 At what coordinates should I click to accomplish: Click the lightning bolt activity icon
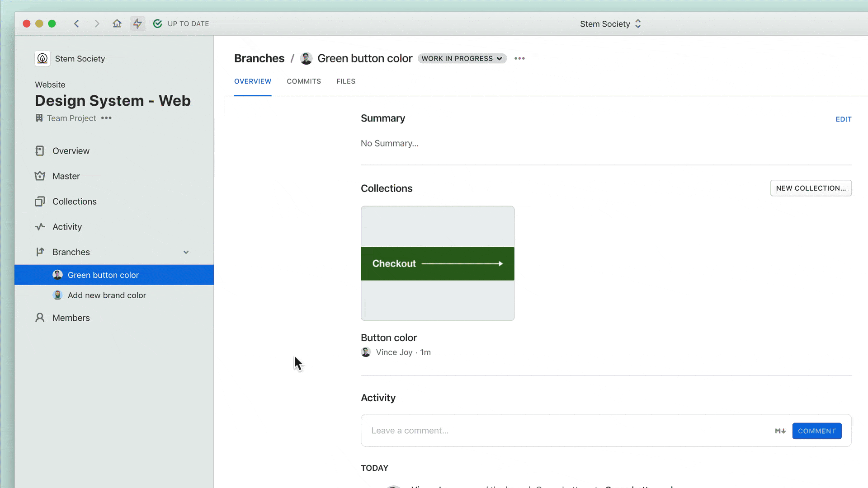(137, 23)
